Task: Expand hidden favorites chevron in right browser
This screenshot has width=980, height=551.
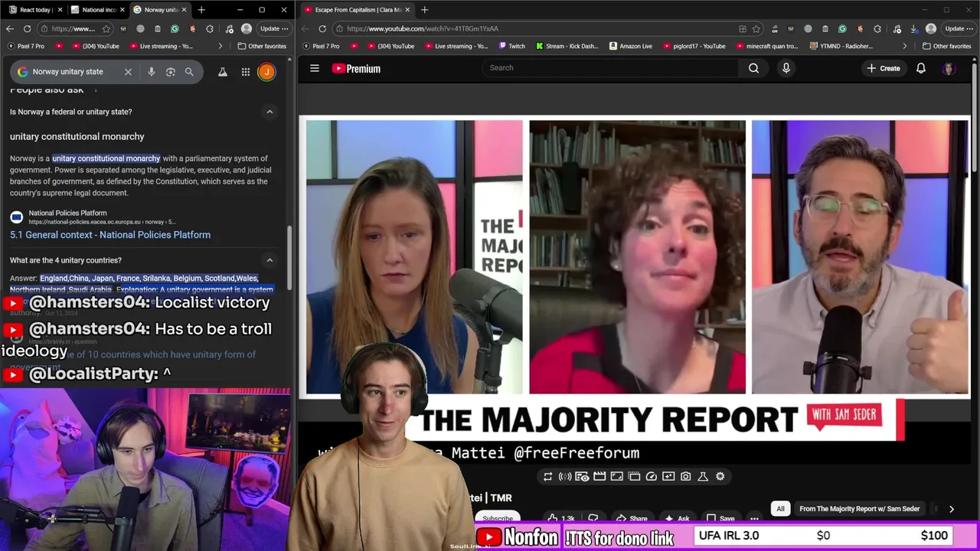Action: (904, 46)
